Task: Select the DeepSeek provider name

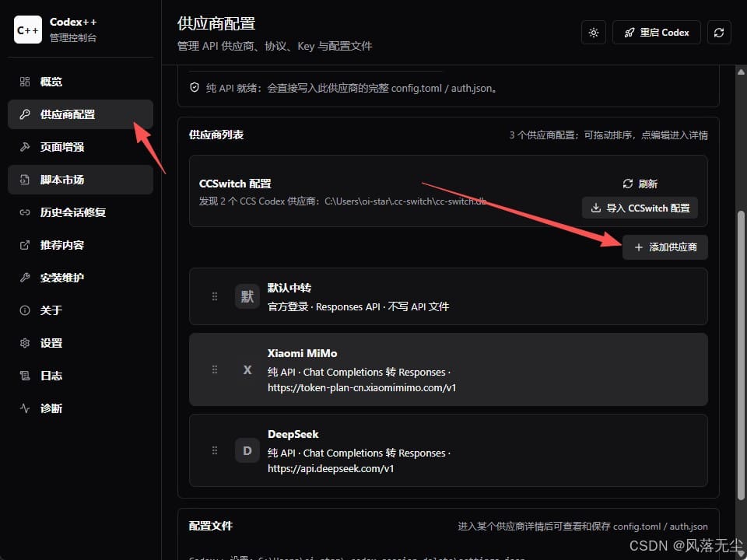Action: tap(293, 434)
